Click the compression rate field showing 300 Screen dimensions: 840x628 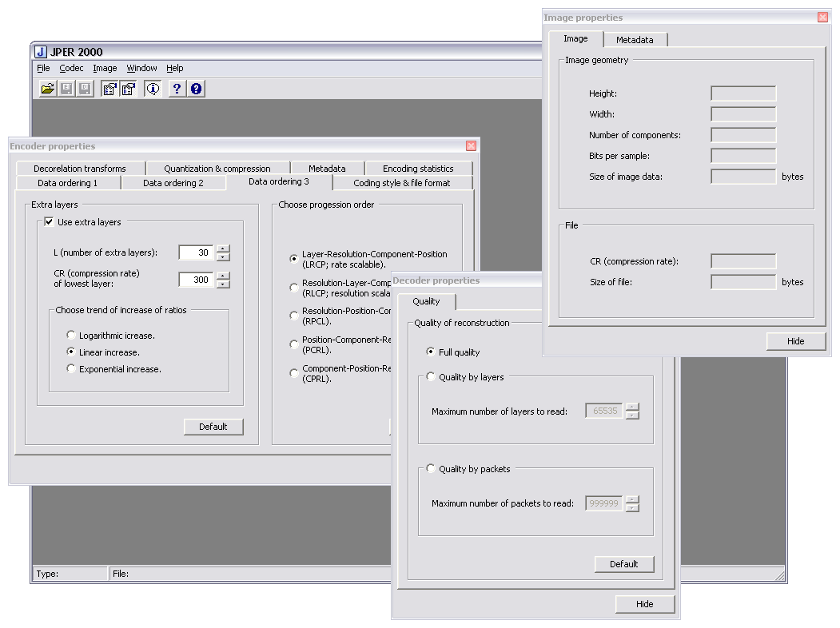pos(197,280)
